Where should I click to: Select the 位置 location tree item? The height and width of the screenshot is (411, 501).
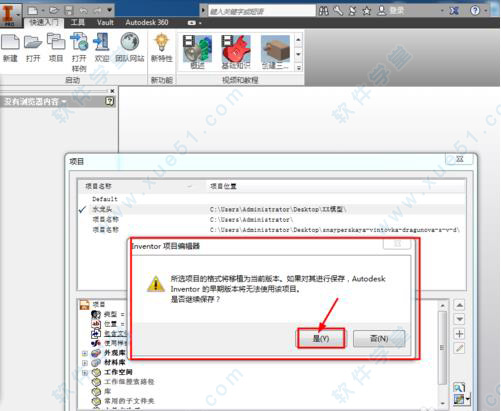tap(111, 324)
